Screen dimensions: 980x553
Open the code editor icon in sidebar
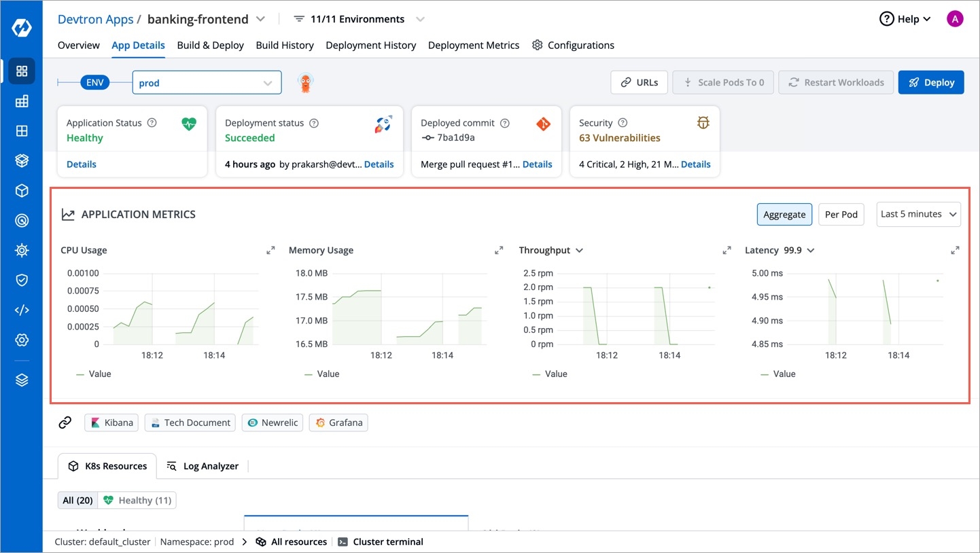click(22, 310)
